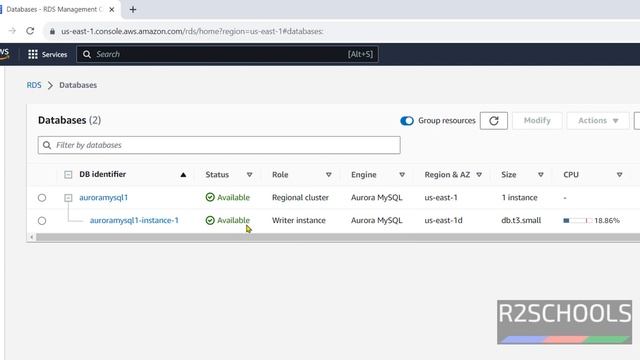Collapse the auroramysql1 cluster tree
This screenshot has width=640, height=360.
[68, 198]
